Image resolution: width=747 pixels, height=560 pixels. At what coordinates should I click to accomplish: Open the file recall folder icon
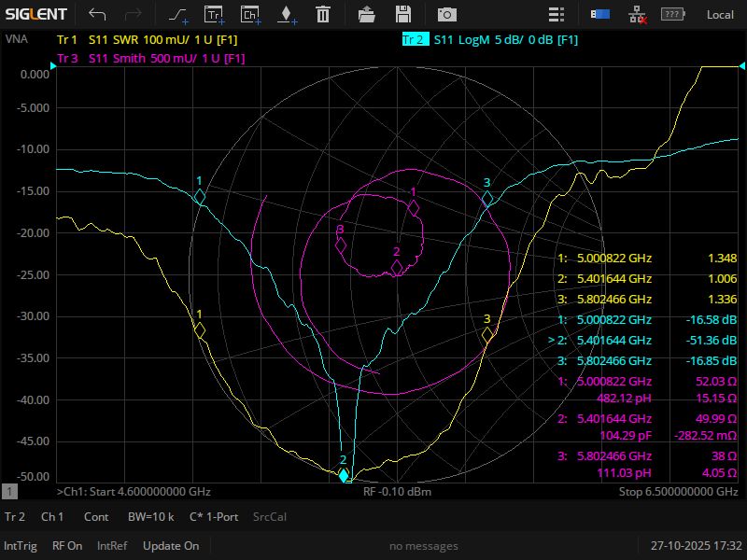[367, 14]
